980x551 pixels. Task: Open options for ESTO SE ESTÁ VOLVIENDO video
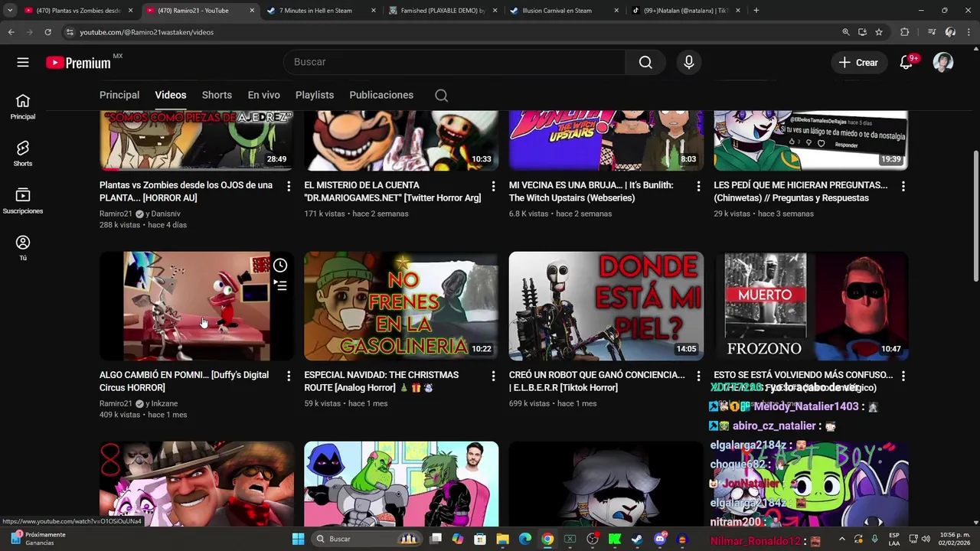coord(903,376)
